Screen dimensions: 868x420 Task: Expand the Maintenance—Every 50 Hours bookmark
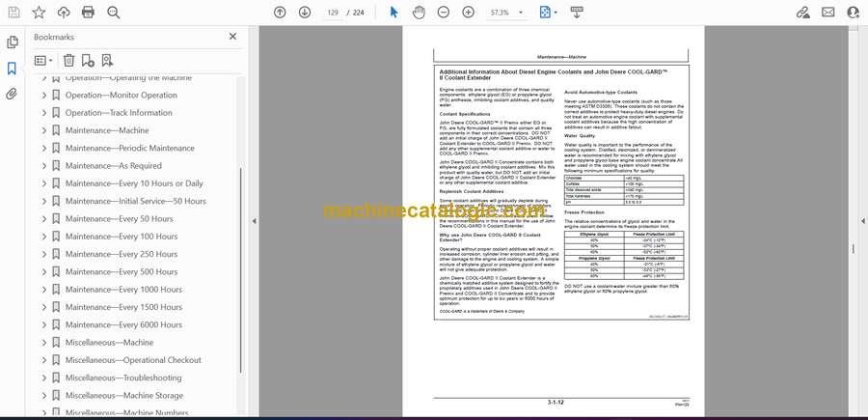44,219
